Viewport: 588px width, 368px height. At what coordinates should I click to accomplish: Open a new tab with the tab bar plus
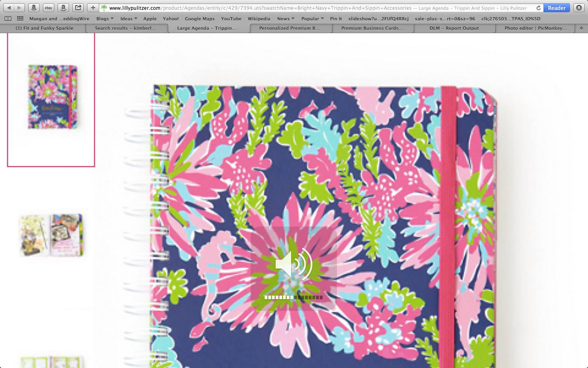tap(581, 28)
